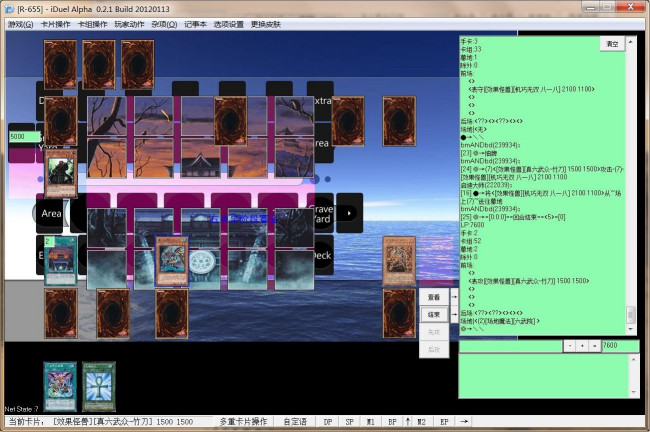The height and width of the screenshot is (432, 650).
Task: Click the chat box scroll-down arrow
Action: 634,392
